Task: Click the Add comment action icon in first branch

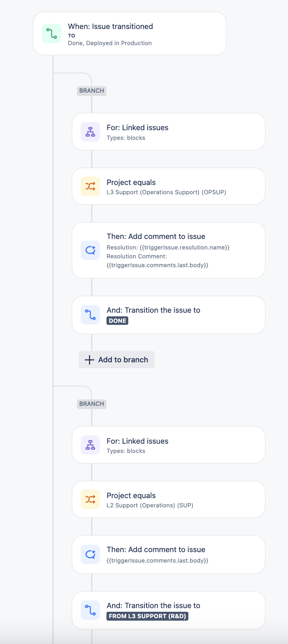Action: click(x=90, y=250)
